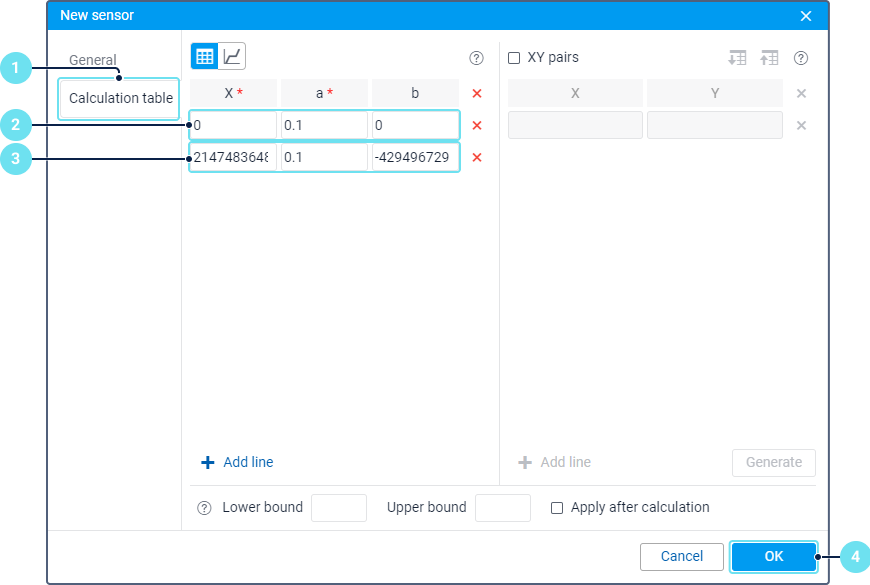Delete all rows via header red X
The width and height of the screenshot is (870, 585).
[x=477, y=93]
